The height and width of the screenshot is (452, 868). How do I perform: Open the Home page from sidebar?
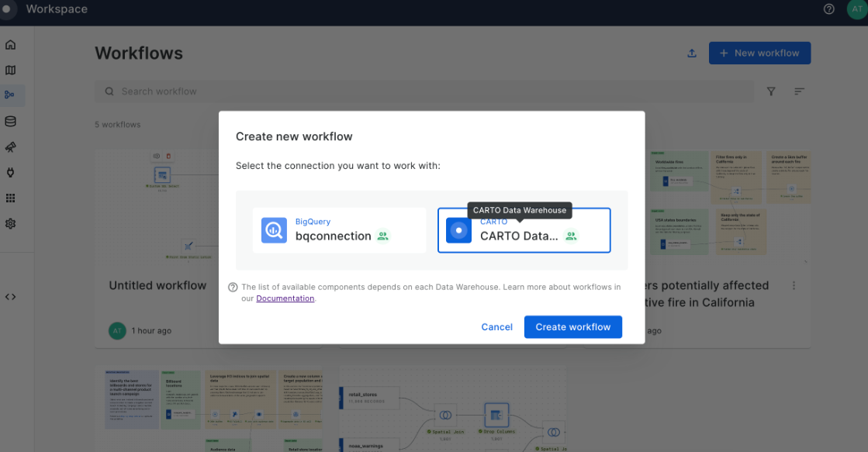pos(11,45)
